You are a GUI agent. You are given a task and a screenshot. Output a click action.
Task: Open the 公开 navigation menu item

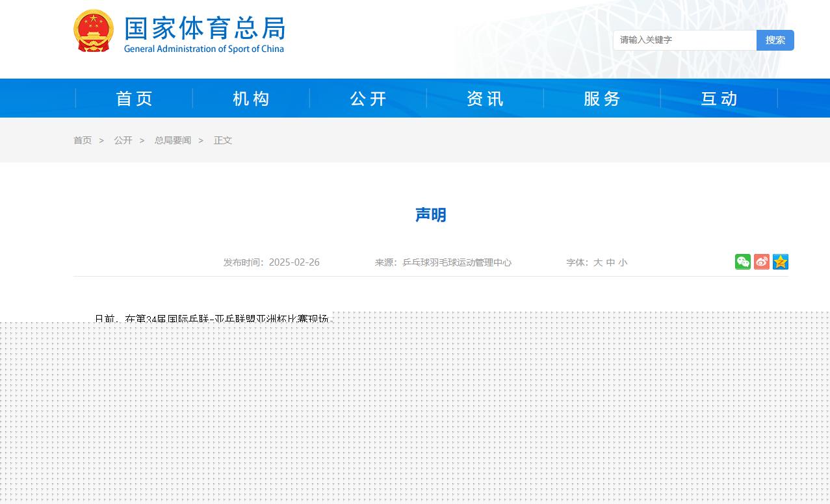tap(369, 99)
